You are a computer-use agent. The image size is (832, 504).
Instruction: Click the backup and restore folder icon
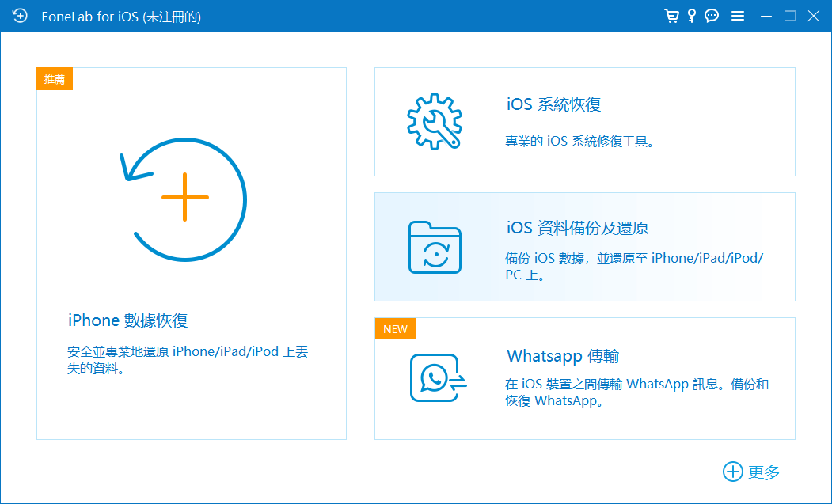click(x=435, y=248)
